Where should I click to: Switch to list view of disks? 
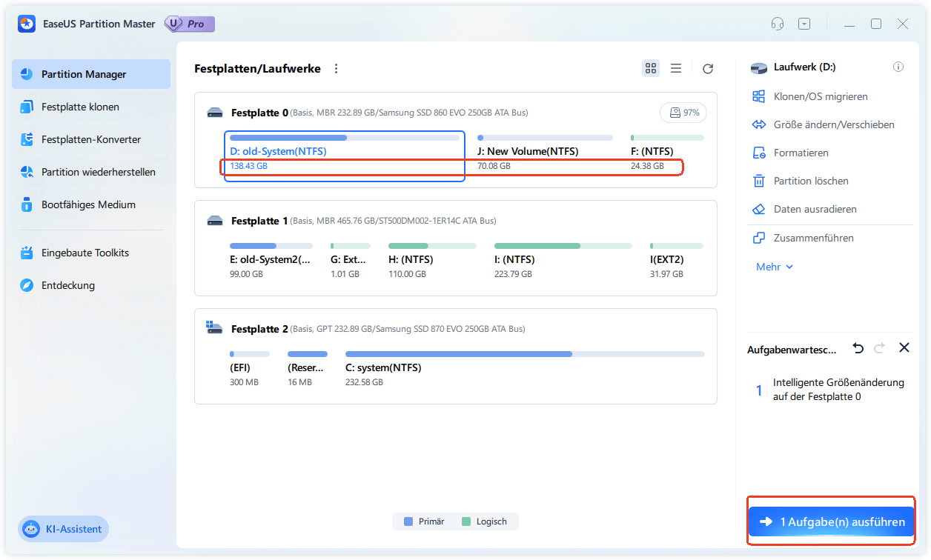click(676, 68)
